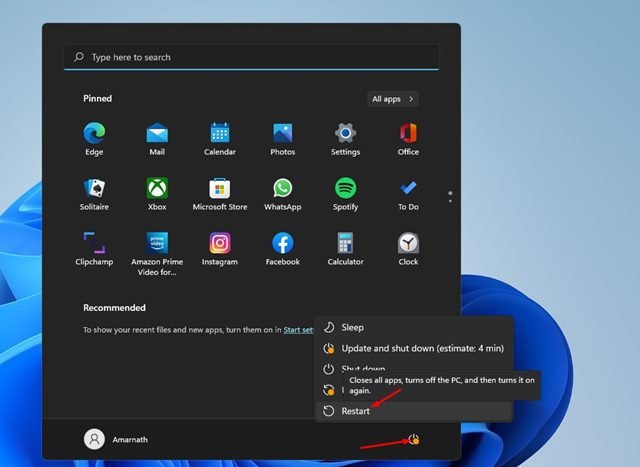This screenshot has width=640, height=467.
Task: Open the Calendar app
Action: click(220, 139)
